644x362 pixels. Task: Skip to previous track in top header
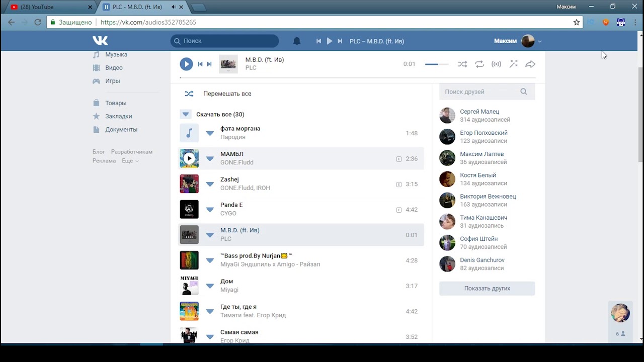[x=318, y=41]
